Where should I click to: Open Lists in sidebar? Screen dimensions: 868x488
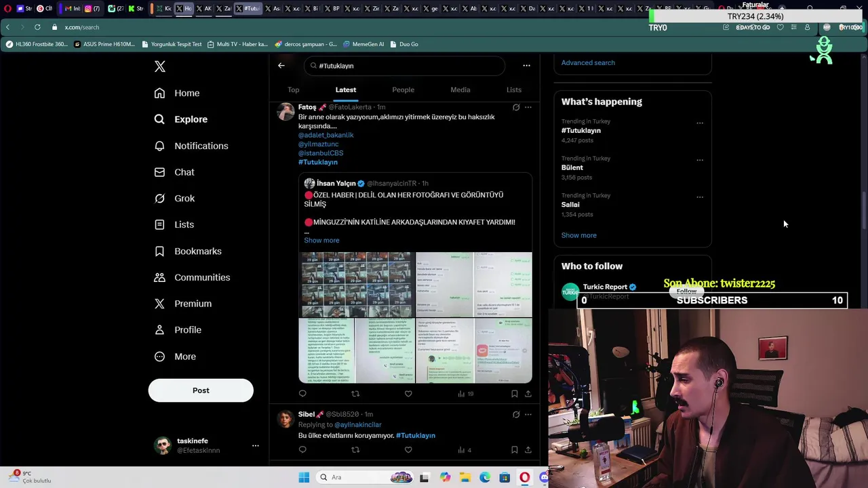(x=174, y=224)
